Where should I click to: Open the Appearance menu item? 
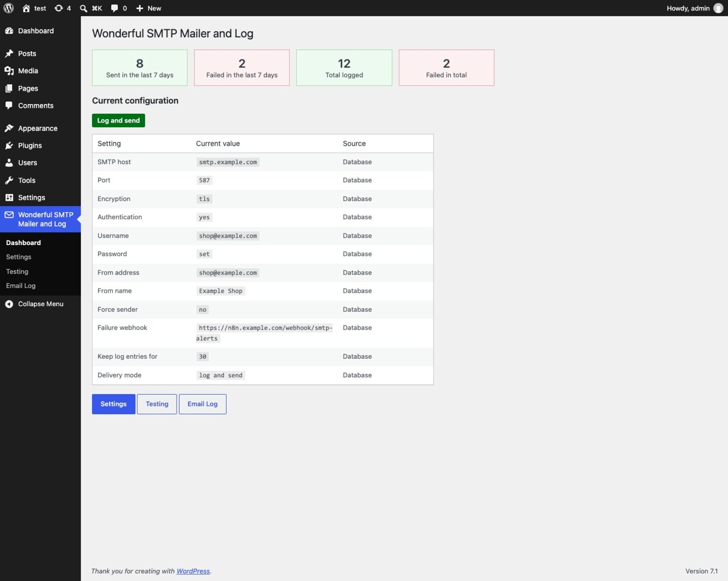[x=40, y=128]
